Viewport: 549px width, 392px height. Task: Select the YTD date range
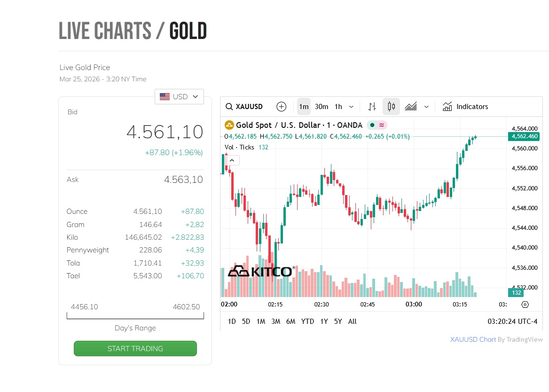pos(307,321)
